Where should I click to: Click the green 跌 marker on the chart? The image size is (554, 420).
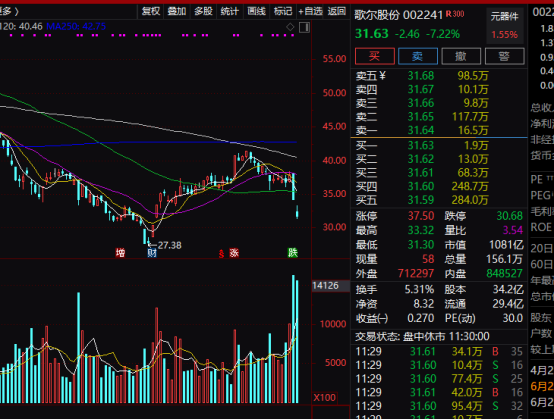coord(293,253)
